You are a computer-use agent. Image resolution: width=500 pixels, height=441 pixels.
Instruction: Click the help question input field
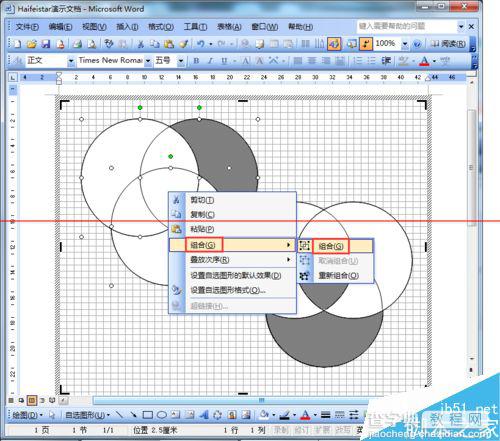pyautogui.click(x=407, y=26)
